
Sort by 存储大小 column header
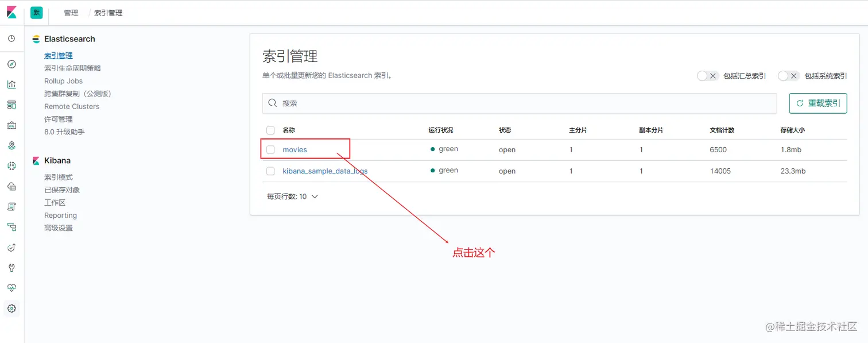(792, 130)
